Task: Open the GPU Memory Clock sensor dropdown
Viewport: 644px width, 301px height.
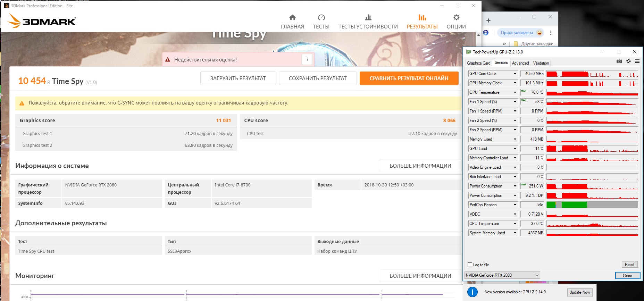Action: click(x=515, y=83)
